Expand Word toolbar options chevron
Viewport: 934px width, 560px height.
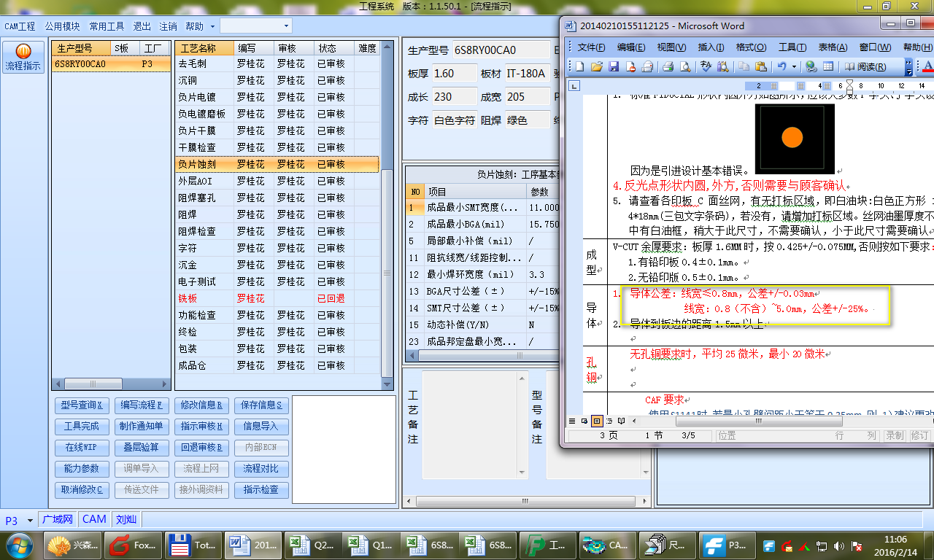[x=908, y=67]
